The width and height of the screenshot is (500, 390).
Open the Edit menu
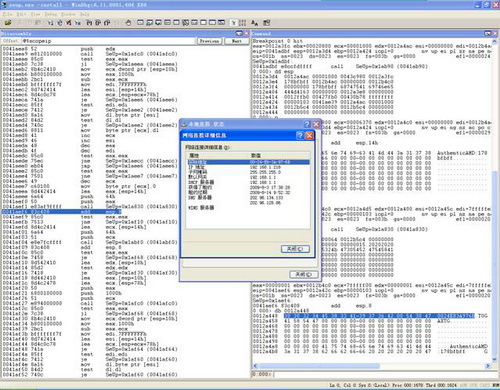pyautogui.click(x=21, y=14)
